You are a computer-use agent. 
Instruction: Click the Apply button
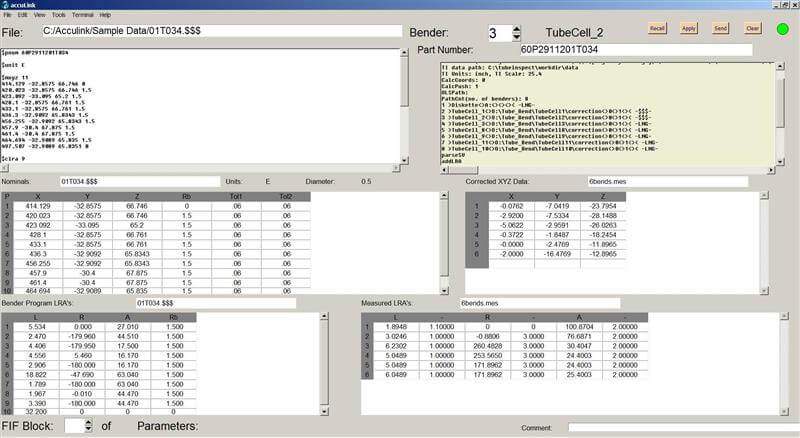(689, 28)
